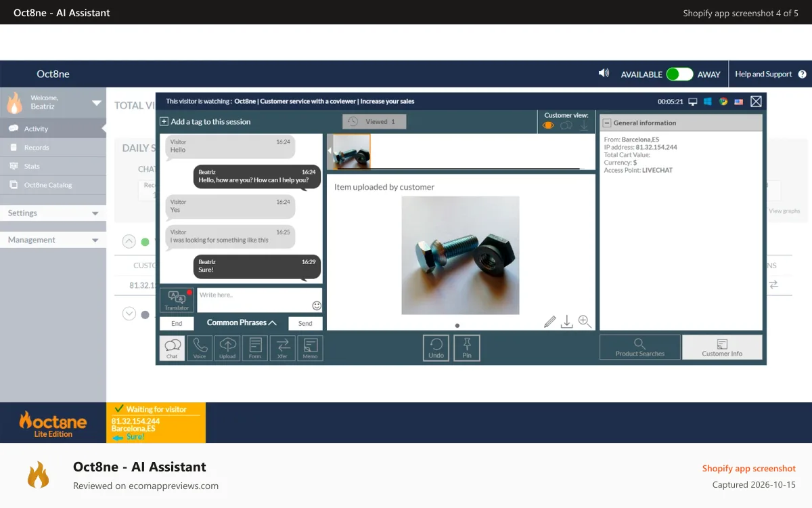Click View graphs link

784,211
